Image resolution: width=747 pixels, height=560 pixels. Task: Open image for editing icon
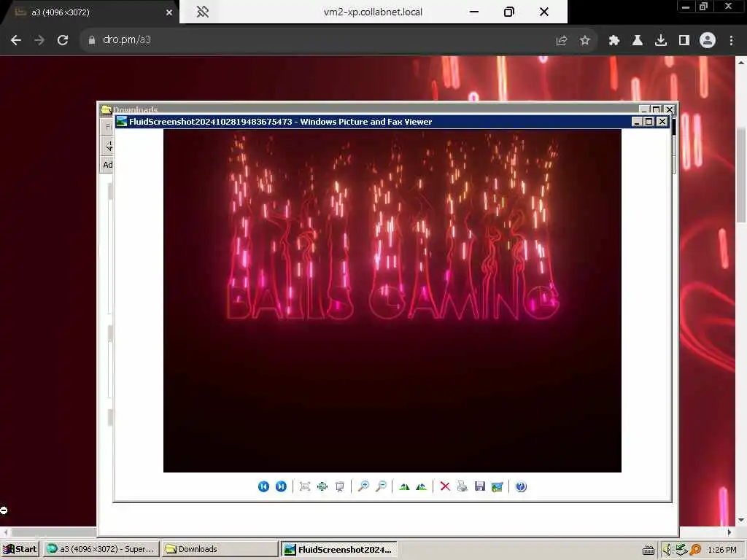click(498, 486)
